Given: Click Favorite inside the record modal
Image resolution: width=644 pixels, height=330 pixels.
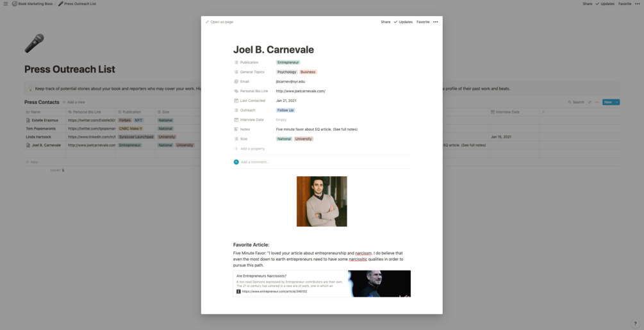Looking at the screenshot, I should click(423, 22).
